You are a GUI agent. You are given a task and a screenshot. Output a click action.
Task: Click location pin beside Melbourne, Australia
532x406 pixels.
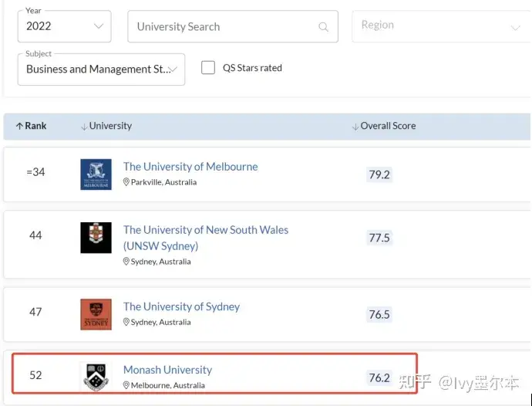click(126, 385)
